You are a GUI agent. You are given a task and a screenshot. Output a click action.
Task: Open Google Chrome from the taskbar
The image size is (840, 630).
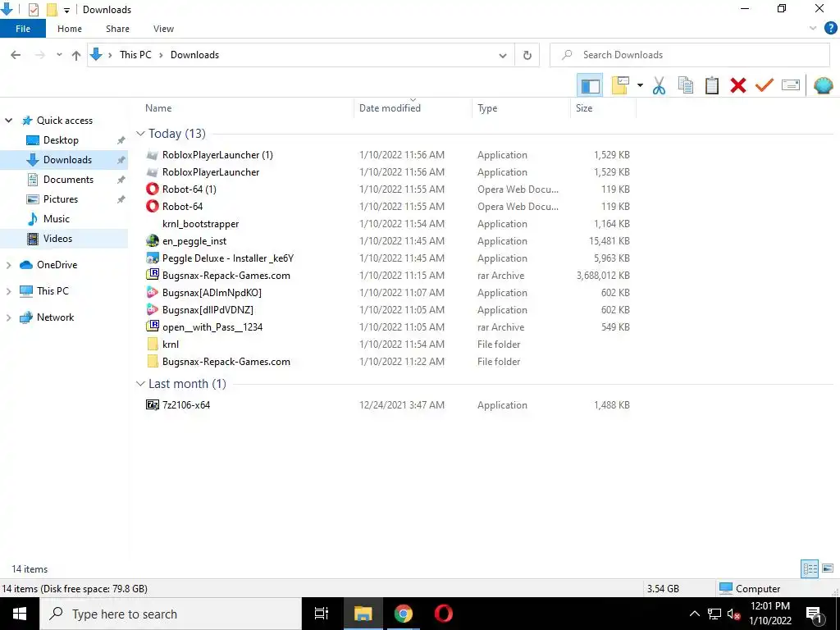coord(403,614)
